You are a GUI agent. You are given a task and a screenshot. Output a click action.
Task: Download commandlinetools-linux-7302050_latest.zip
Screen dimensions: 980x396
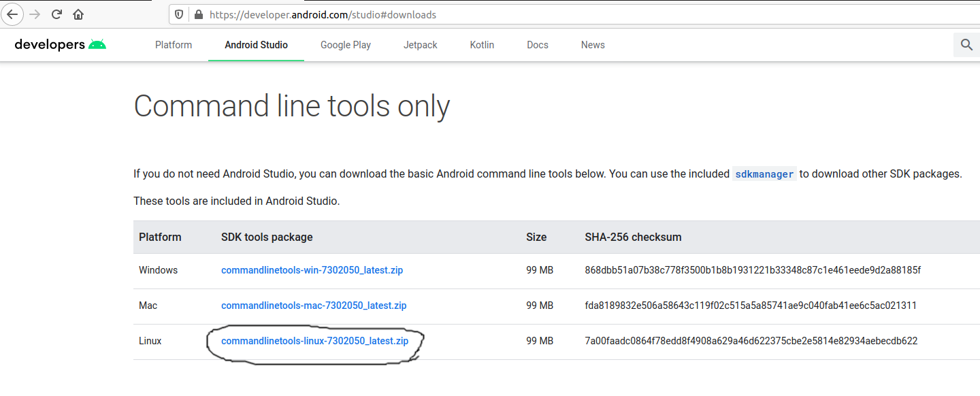[315, 341]
